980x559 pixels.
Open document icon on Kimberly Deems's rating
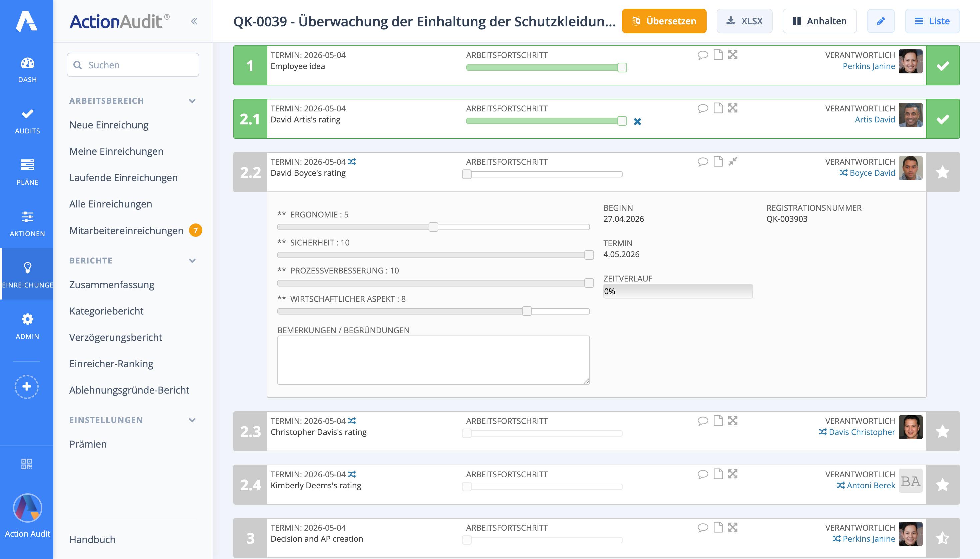tap(718, 474)
